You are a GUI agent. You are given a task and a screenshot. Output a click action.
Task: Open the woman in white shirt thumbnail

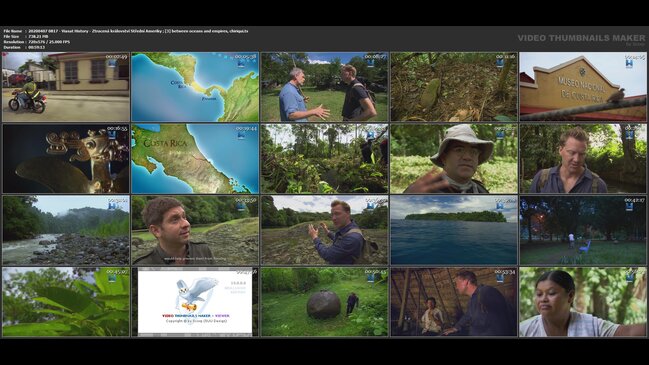point(583,302)
